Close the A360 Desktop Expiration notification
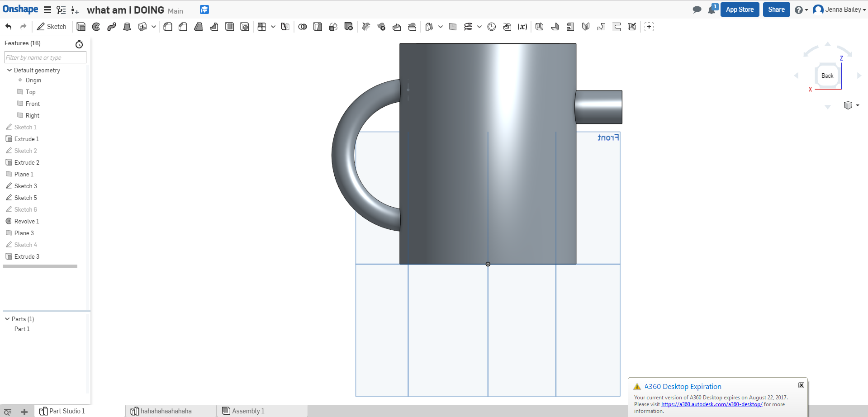The image size is (868, 417). coord(801,385)
